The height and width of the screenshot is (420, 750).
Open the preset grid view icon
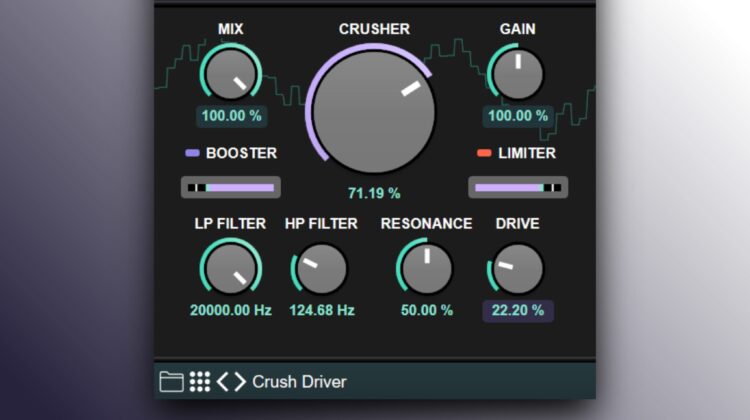pos(200,381)
